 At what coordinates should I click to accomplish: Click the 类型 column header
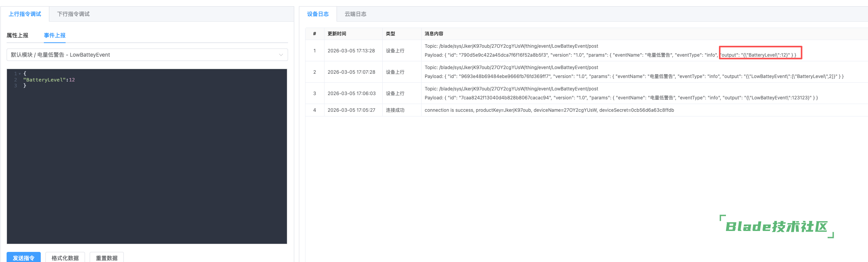390,34
